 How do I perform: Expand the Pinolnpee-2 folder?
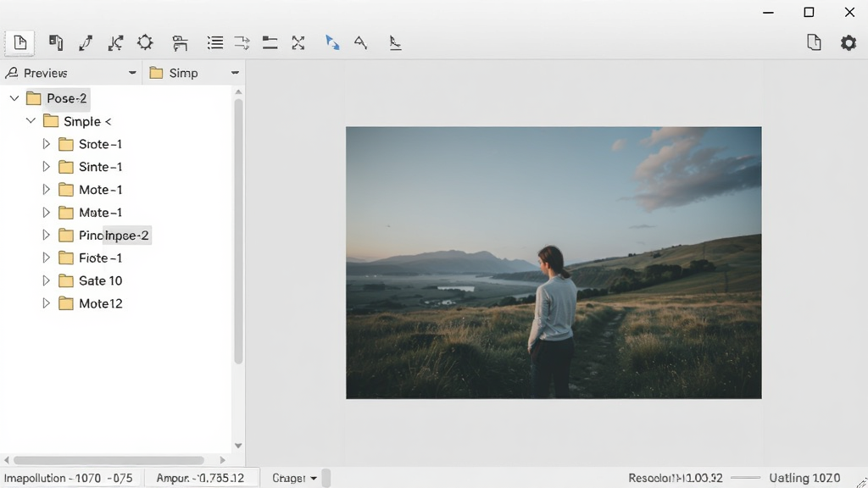[47, 236]
